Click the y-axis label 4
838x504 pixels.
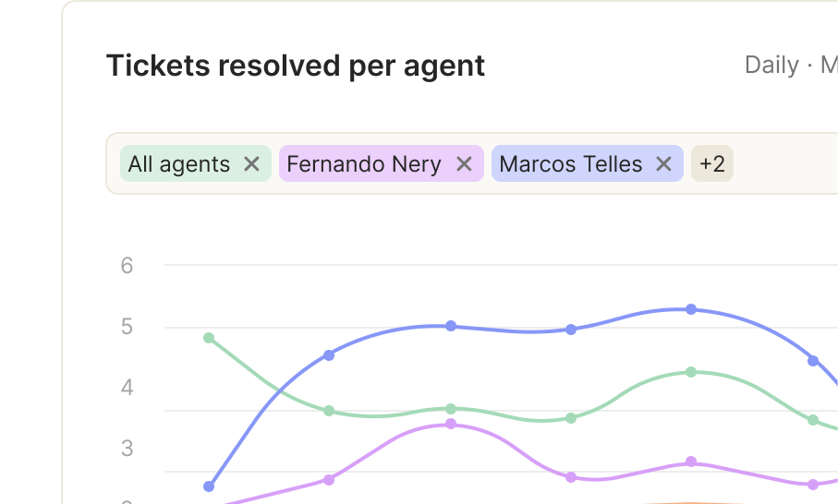point(127,387)
